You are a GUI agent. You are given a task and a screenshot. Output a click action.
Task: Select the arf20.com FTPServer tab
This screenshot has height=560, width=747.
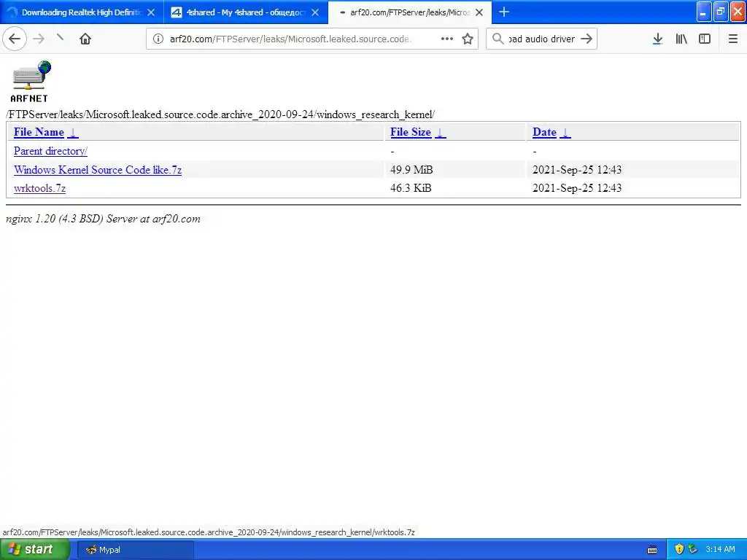click(x=410, y=12)
